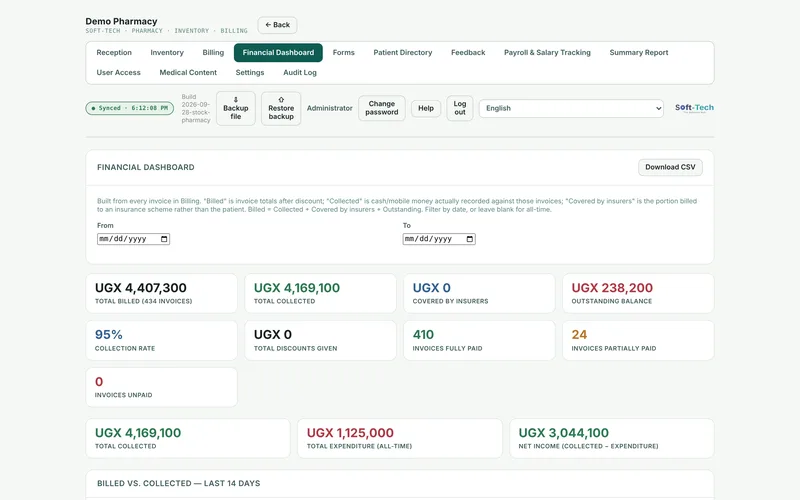Click the Demo Pharmacy title
Screen dimensions: 800x500
(121, 21)
